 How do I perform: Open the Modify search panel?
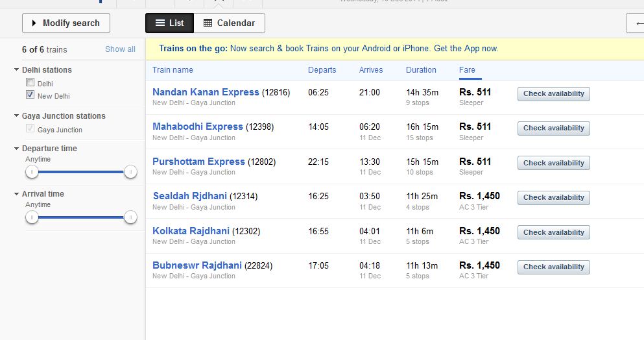tap(66, 23)
